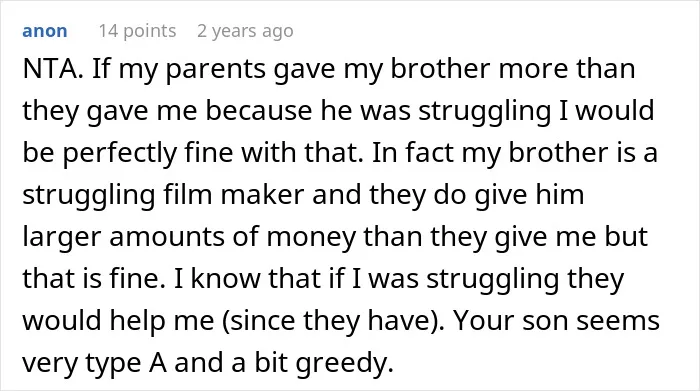The width and height of the screenshot is (700, 391).
Task: Open the anon user profile link
Action: pos(45,31)
